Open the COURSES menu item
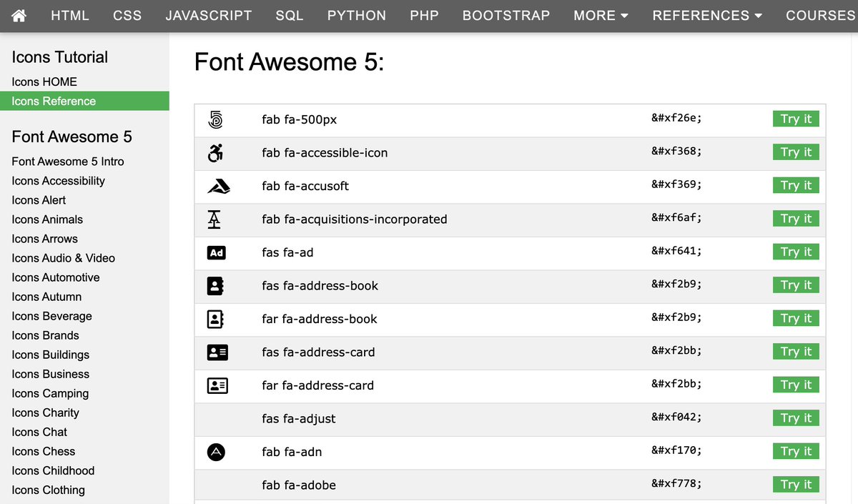 point(820,15)
